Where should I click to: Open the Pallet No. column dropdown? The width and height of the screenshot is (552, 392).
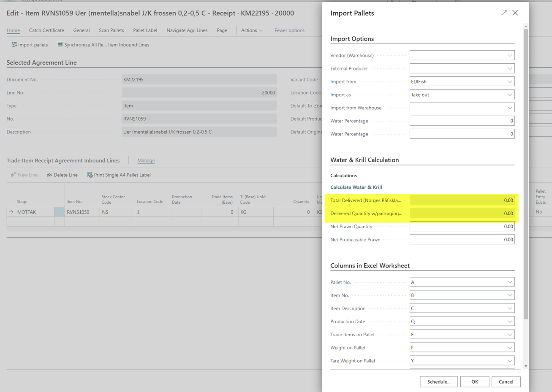click(x=509, y=282)
